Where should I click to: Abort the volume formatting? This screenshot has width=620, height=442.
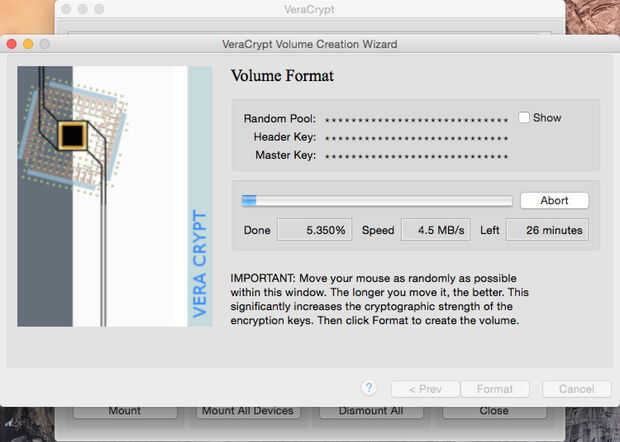554,200
